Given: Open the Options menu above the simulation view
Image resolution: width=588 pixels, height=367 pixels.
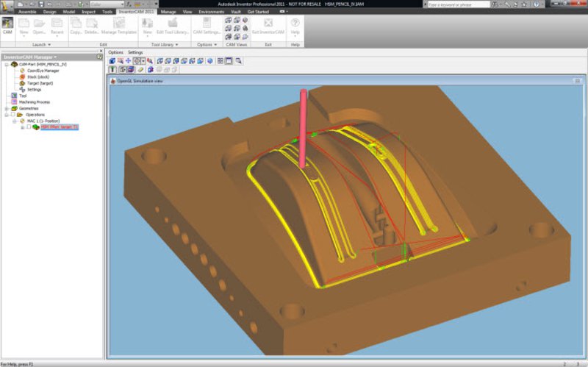Looking at the screenshot, I should coord(116,52).
